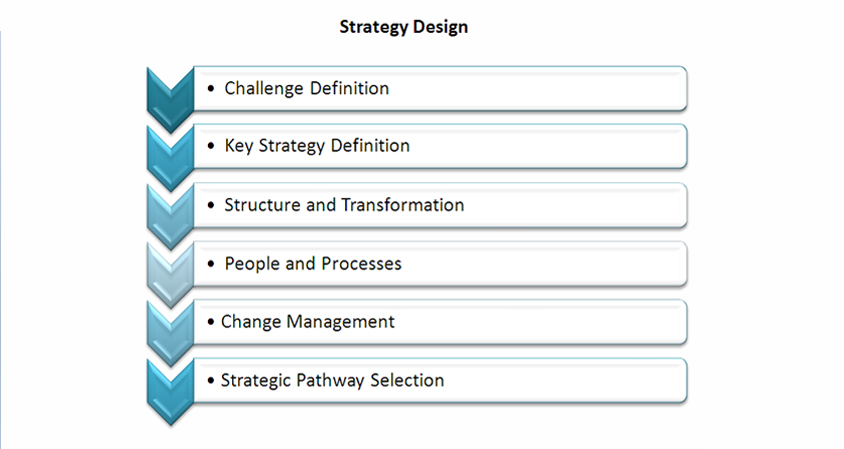Select the Structure and Transformation text

(344, 205)
